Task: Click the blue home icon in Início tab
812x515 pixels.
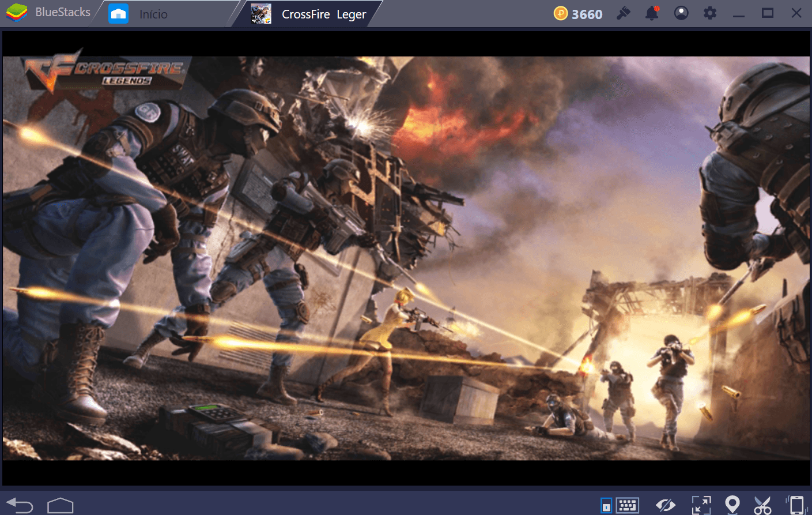Action: tap(118, 14)
